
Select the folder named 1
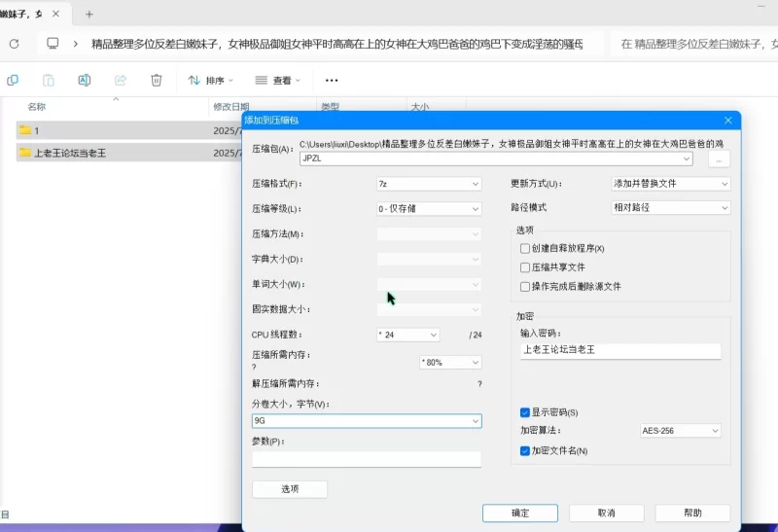[129, 130]
